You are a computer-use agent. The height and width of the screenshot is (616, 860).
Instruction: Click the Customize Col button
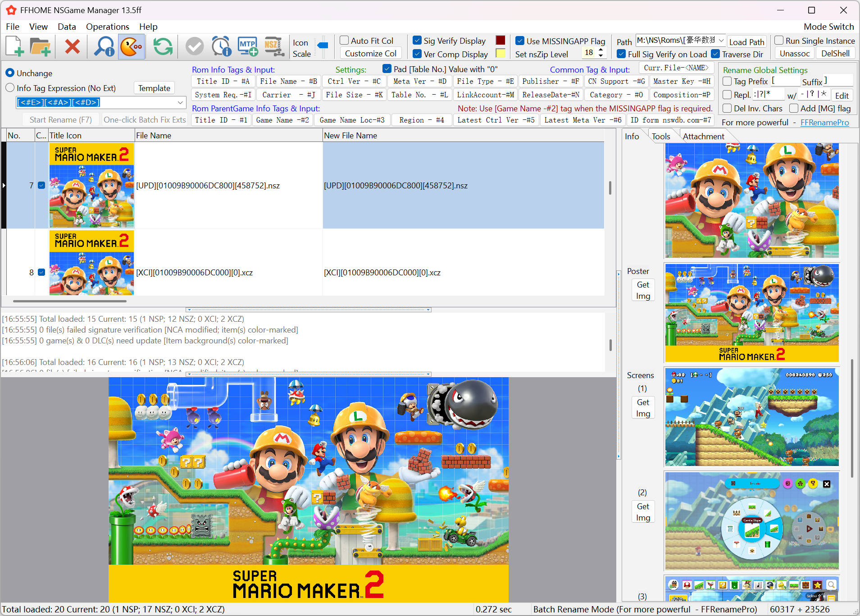point(371,54)
